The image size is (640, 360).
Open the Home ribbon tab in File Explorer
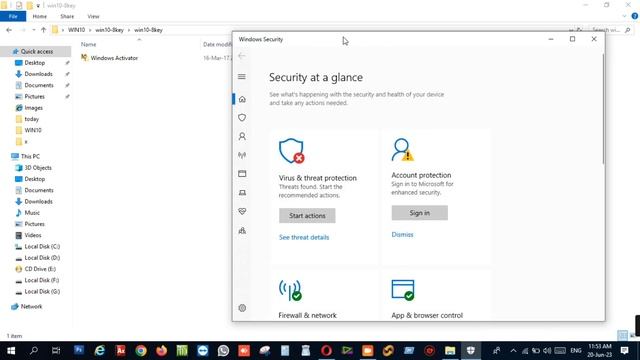40,16
